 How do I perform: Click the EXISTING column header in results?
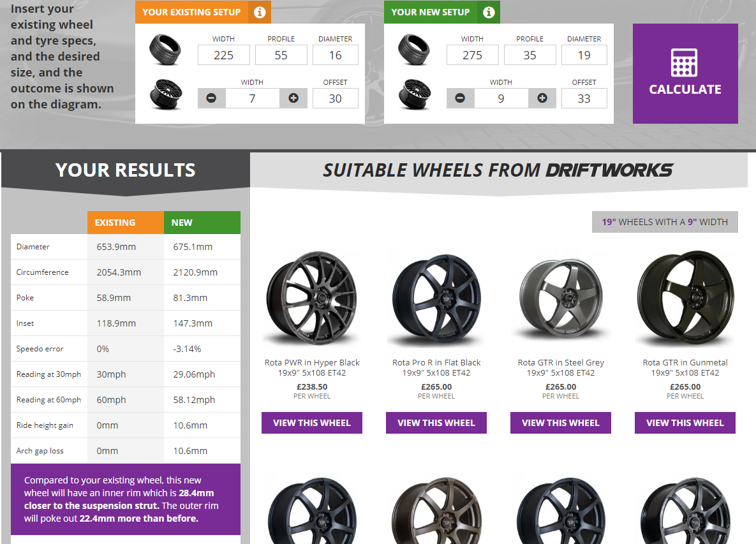click(x=125, y=223)
